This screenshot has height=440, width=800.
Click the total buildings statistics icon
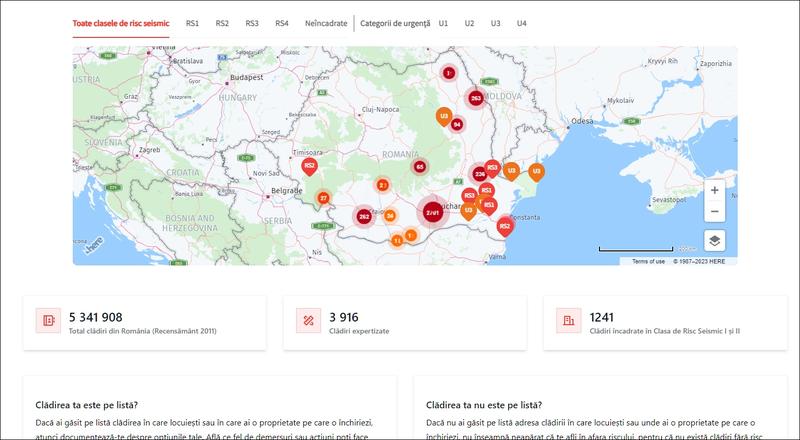point(48,321)
